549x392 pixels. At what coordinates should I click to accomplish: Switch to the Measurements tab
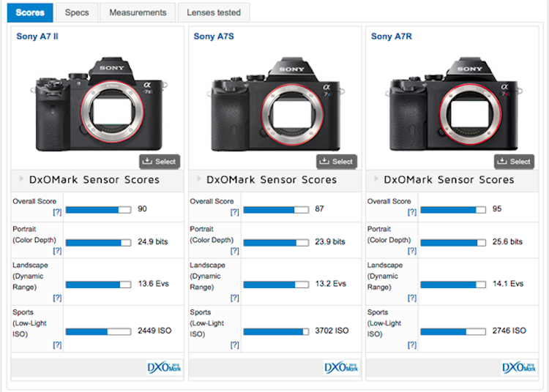(x=138, y=12)
